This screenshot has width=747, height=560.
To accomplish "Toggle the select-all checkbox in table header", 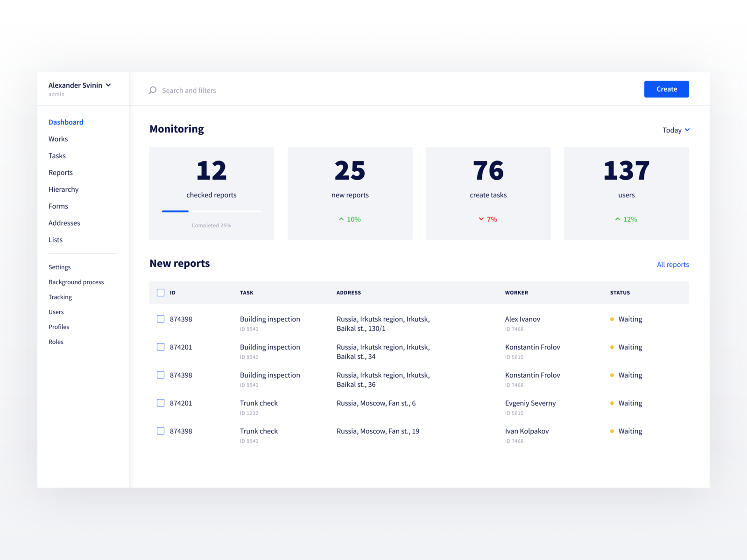I will pyautogui.click(x=161, y=293).
